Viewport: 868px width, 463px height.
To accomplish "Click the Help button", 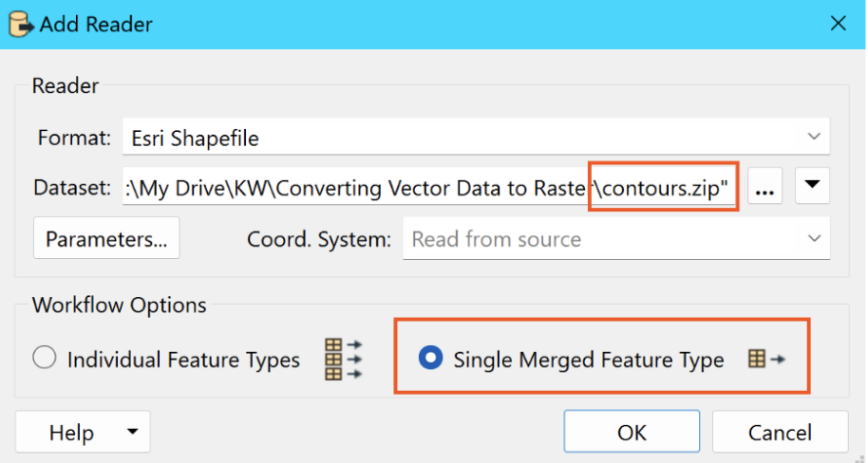I will (x=71, y=432).
